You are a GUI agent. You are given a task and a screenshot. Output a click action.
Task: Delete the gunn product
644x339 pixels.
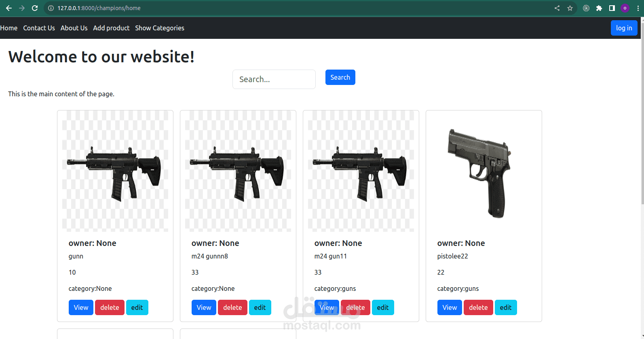(x=110, y=307)
